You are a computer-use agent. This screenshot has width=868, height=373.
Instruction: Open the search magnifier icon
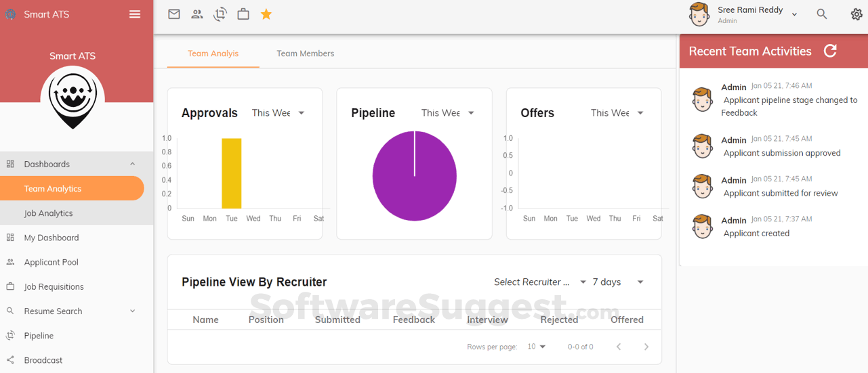click(822, 14)
